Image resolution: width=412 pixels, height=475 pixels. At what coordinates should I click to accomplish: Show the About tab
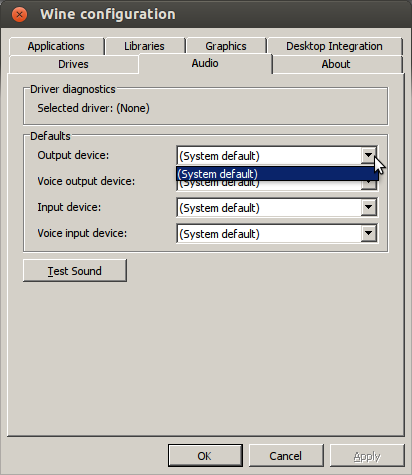(336, 64)
